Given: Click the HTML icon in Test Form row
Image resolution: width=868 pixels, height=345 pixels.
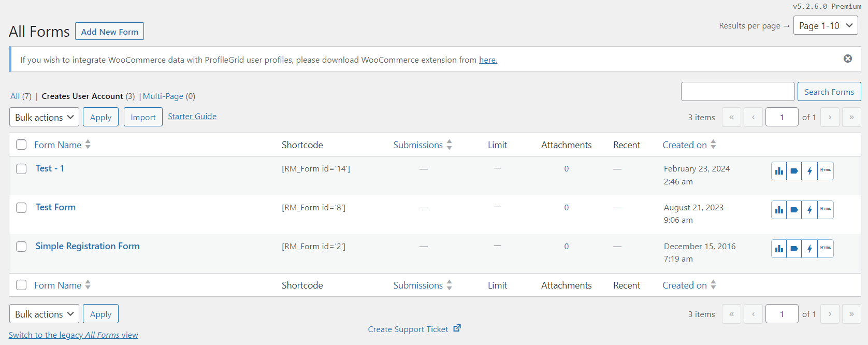Looking at the screenshot, I should [x=826, y=210].
